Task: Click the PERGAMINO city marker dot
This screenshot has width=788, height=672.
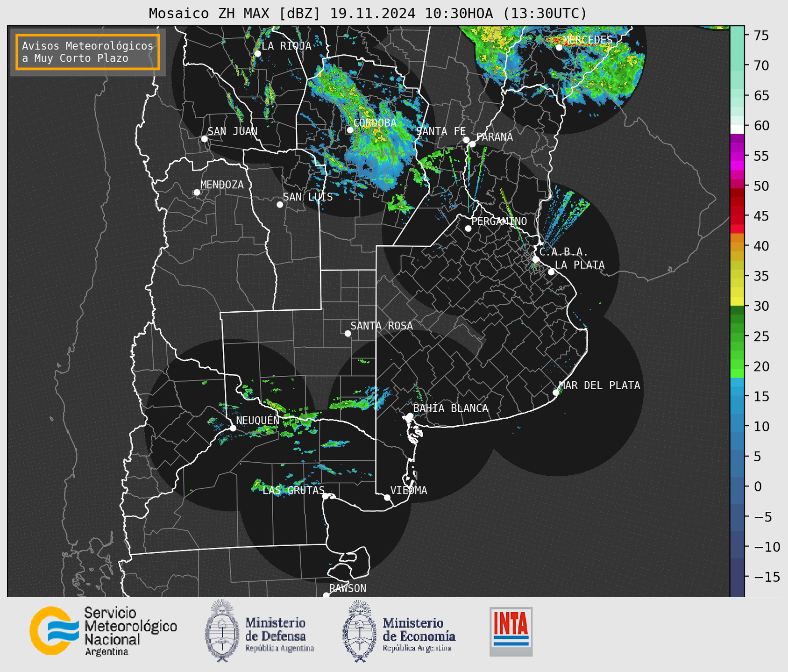Action: coord(468,229)
